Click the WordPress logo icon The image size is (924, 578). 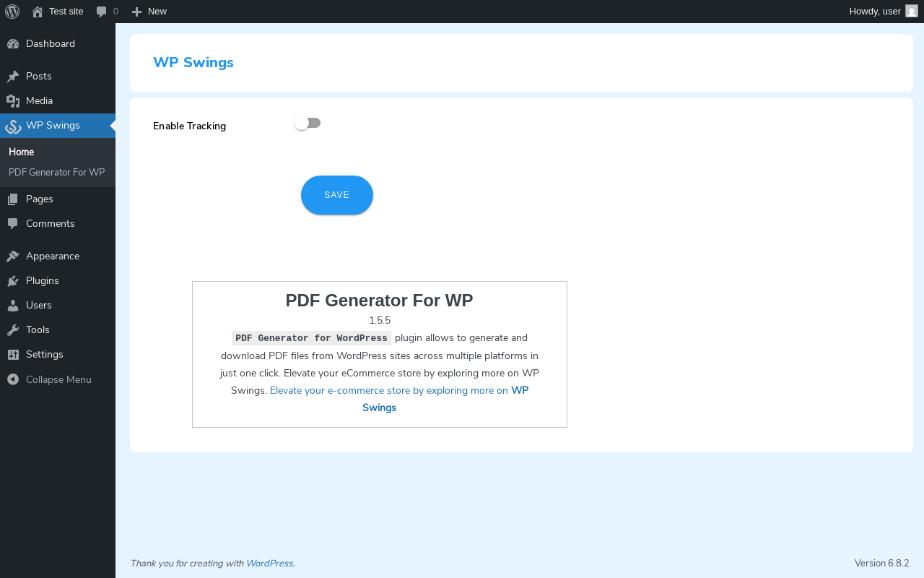pos(12,12)
